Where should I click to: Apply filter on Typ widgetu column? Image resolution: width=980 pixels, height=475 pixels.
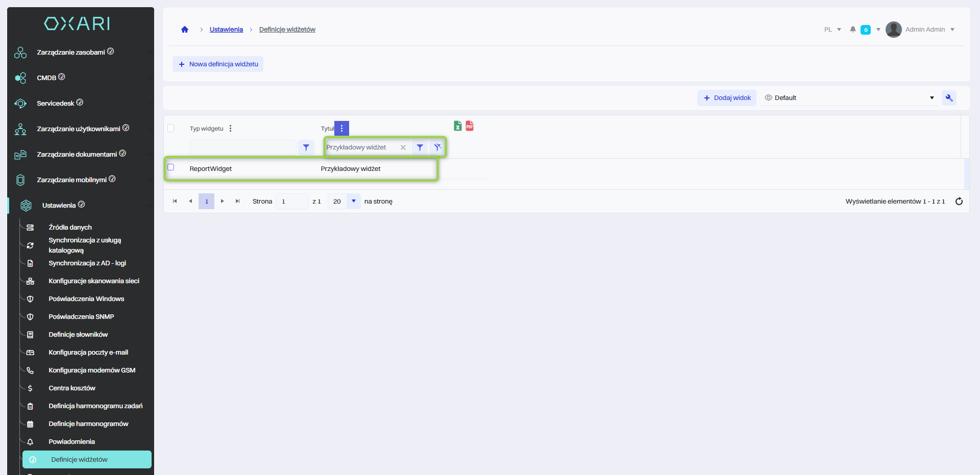(x=306, y=147)
